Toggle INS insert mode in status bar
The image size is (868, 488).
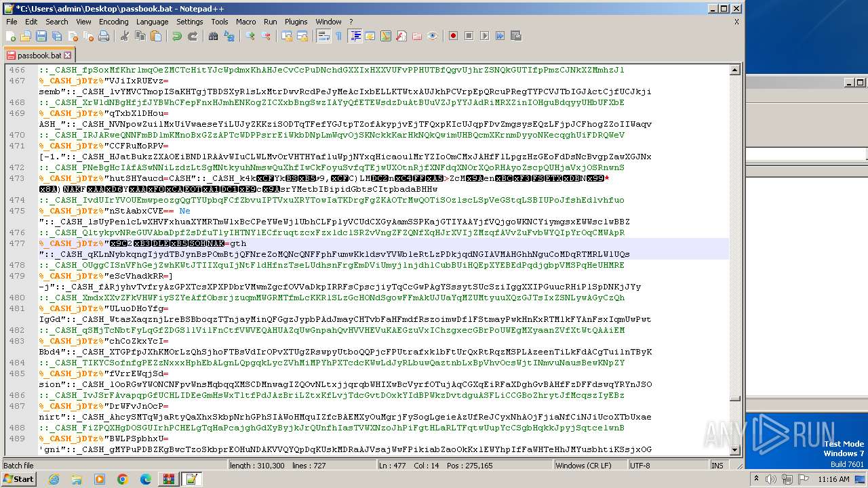click(x=717, y=466)
